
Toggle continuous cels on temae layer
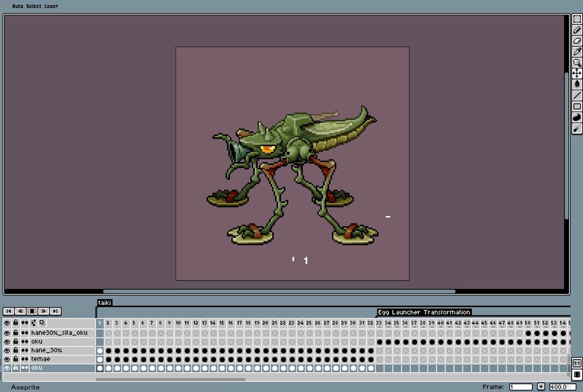[25, 359]
